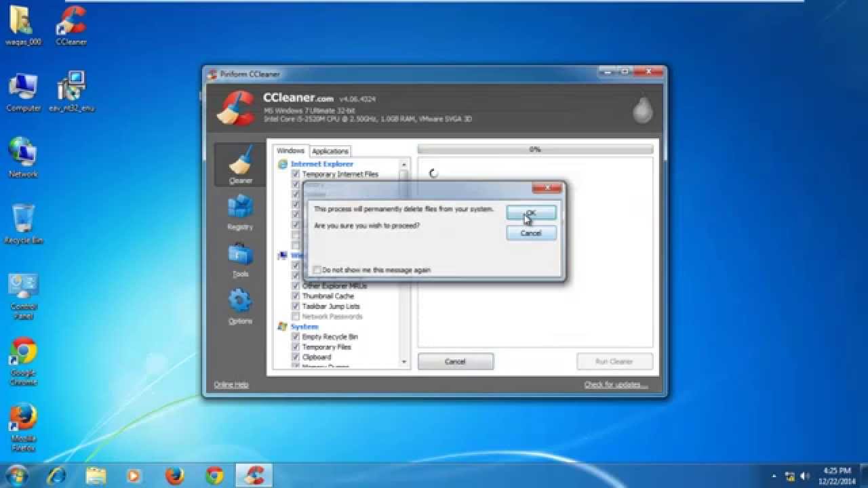Open the Online Help link
Screen dimensions: 868x488
[x=231, y=385]
